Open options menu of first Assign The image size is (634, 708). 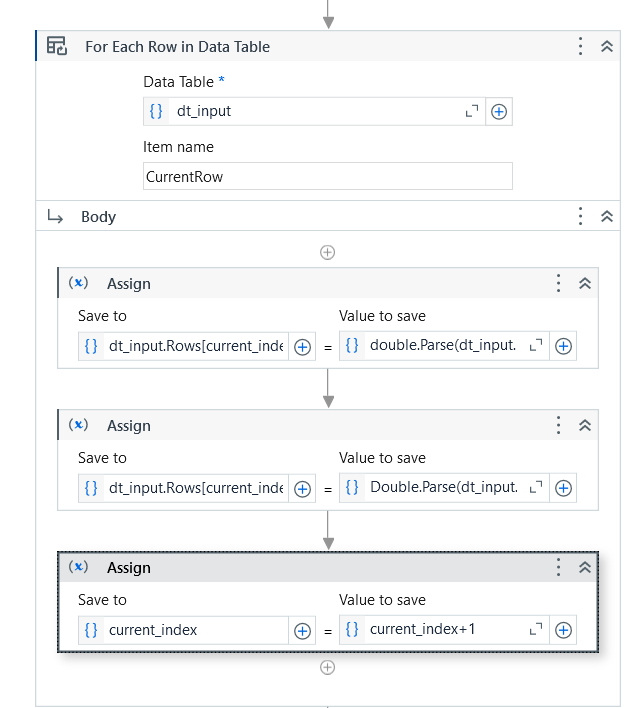559,283
